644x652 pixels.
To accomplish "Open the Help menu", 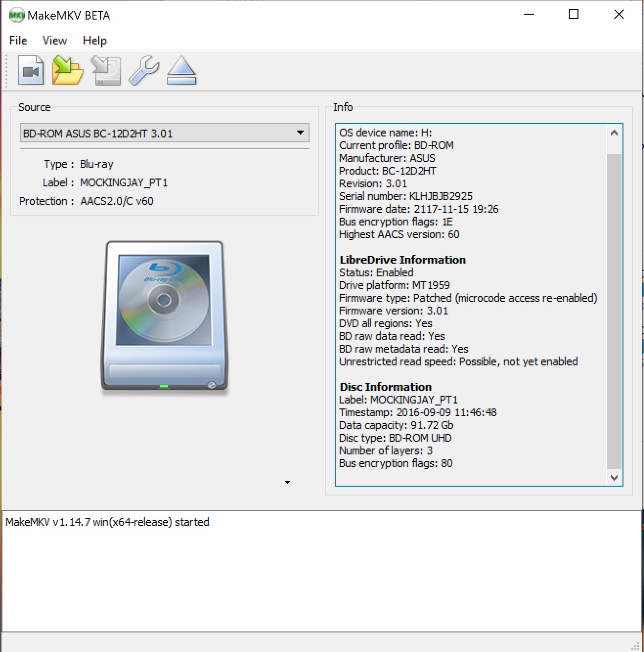I will pyautogui.click(x=94, y=41).
